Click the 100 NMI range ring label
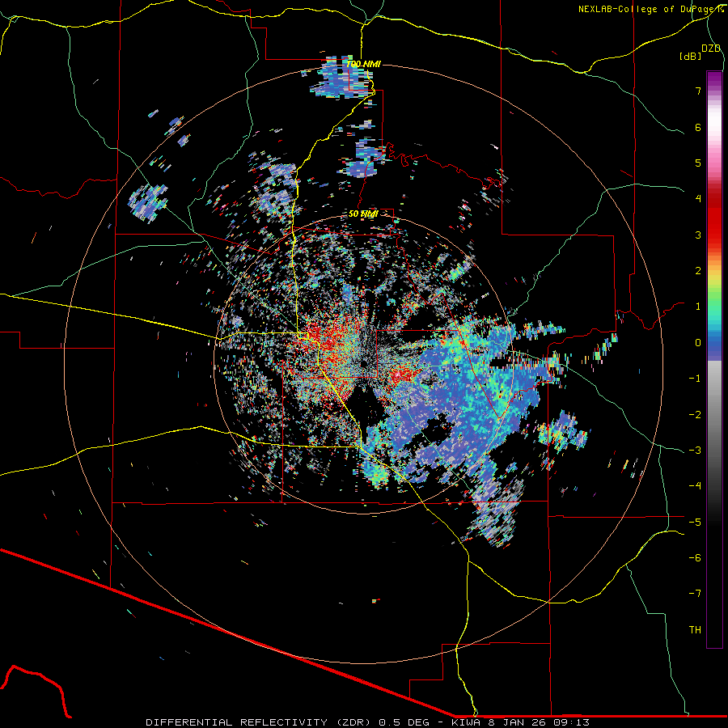Screen dimensions: 728x728 coord(363,64)
